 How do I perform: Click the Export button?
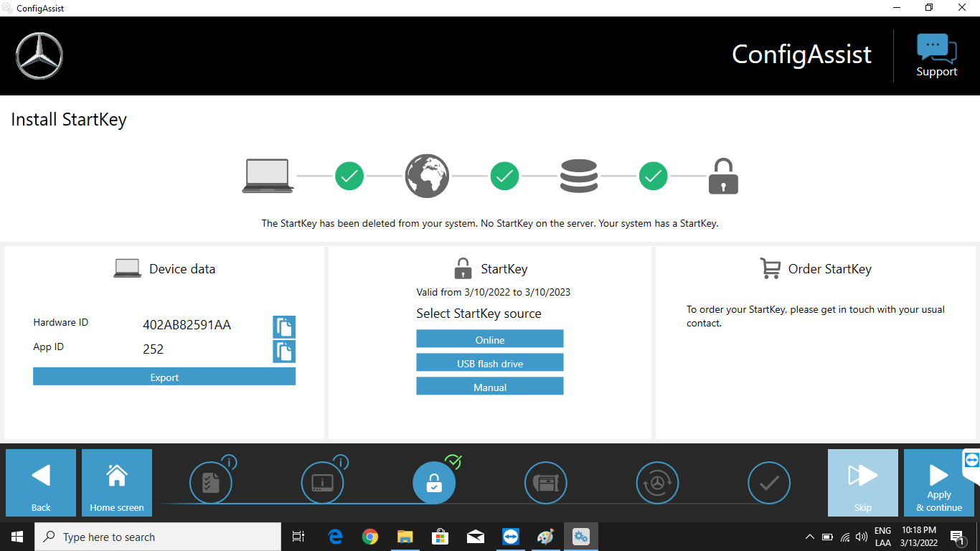point(164,377)
